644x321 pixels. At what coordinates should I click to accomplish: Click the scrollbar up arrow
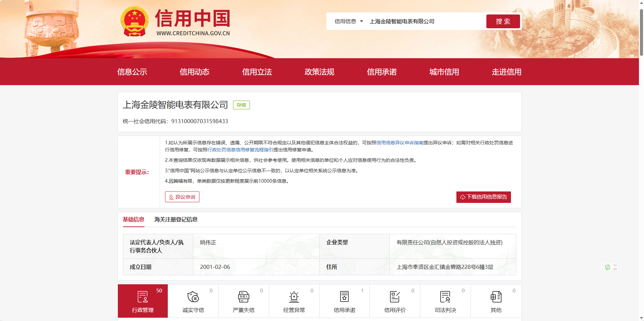pyautogui.click(x=641, y=3)
